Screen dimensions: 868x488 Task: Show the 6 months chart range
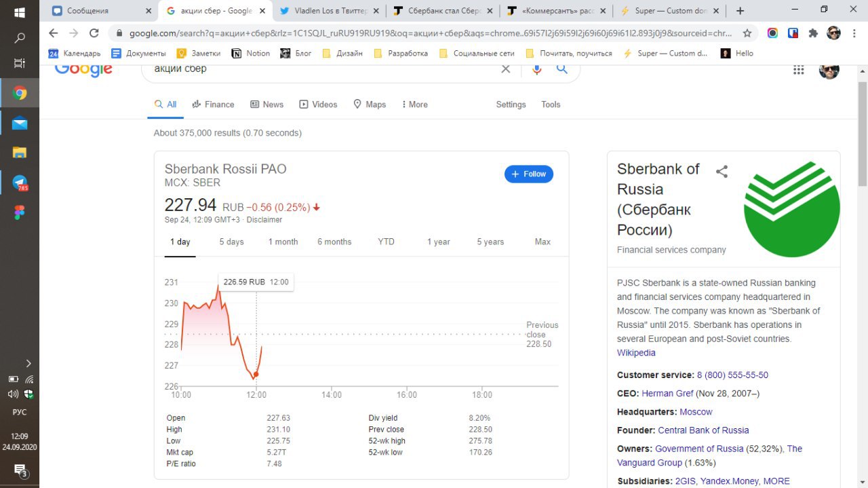pos(334,242)
